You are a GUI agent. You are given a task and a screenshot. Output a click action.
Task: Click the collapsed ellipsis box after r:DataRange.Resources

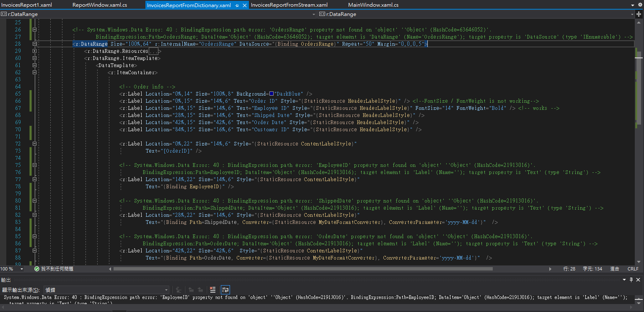pos(153,51)
